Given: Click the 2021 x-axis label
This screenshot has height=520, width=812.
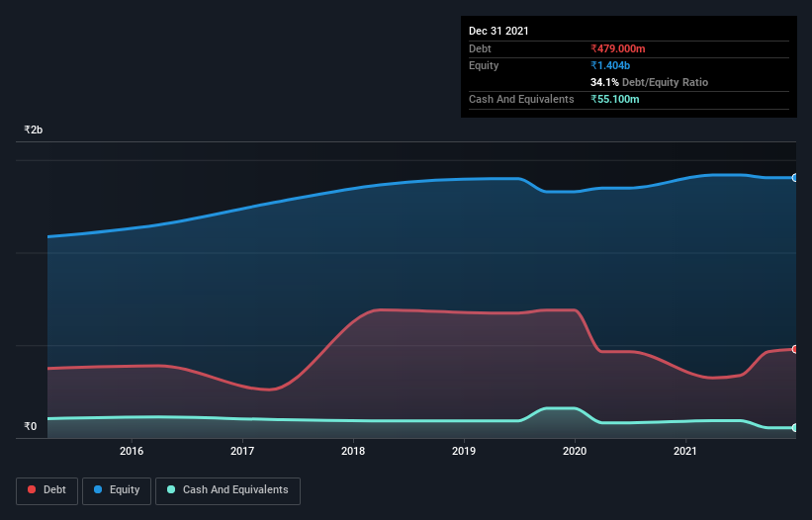Looking at the screenshot, I should click(685, 451).
